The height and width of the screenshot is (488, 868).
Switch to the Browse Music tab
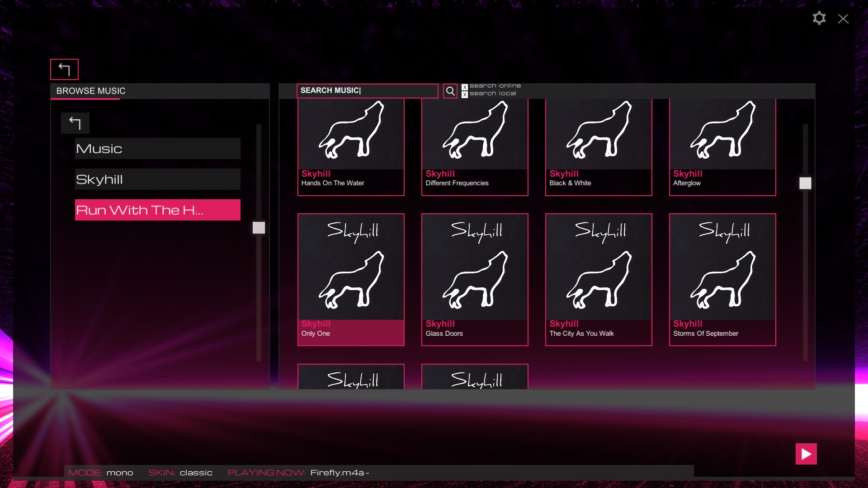(x=91, y=91)
